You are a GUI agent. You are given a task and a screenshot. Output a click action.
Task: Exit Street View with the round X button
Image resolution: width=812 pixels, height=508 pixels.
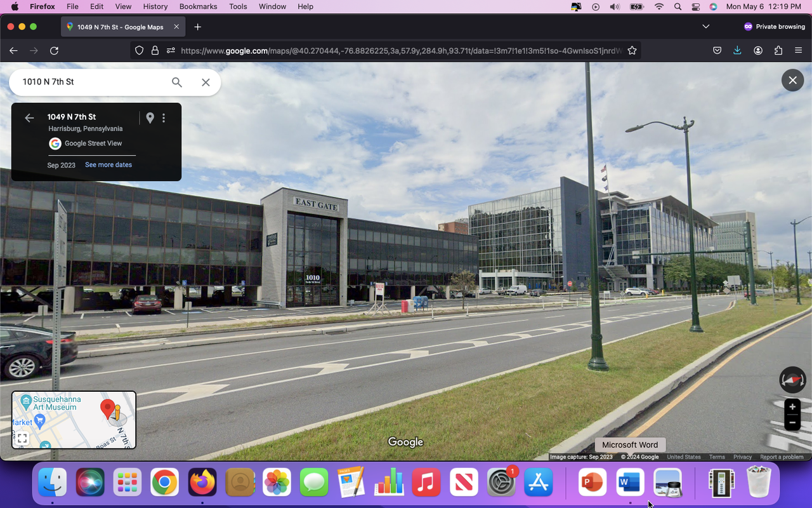[x=792, y=80]
